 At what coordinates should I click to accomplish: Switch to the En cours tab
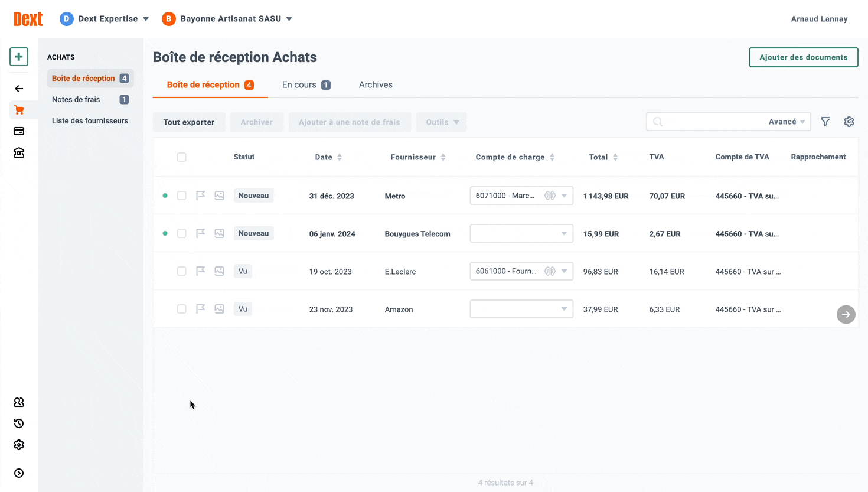(x=306, y=85)
